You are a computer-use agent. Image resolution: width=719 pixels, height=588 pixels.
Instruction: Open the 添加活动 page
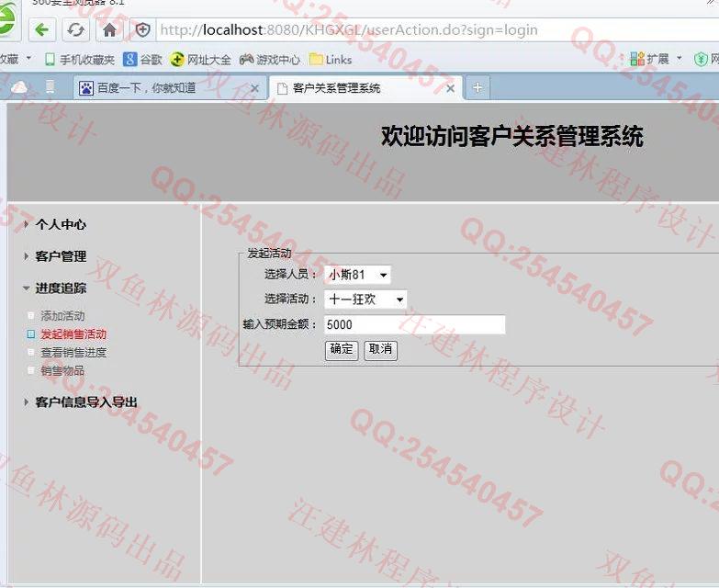(x=62, y=316)
